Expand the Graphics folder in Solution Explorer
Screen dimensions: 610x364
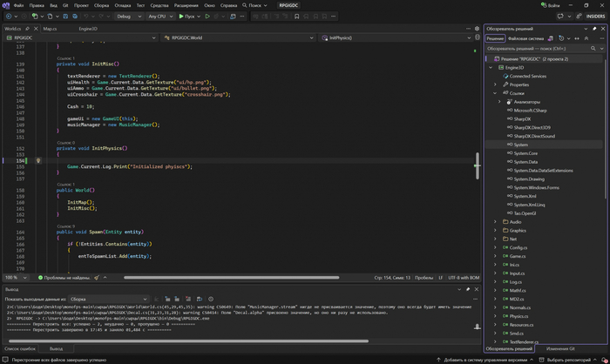[x=495, y=231]
